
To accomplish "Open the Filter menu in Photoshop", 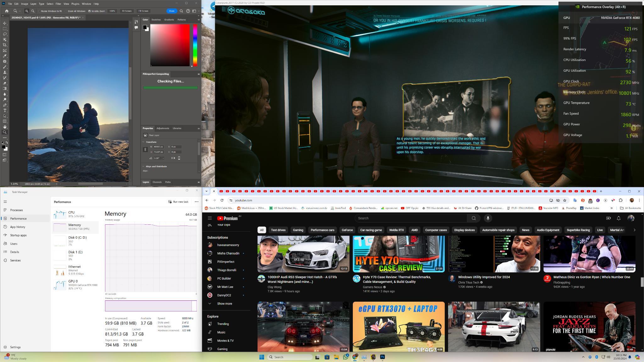I will click(x=58, y=4).
